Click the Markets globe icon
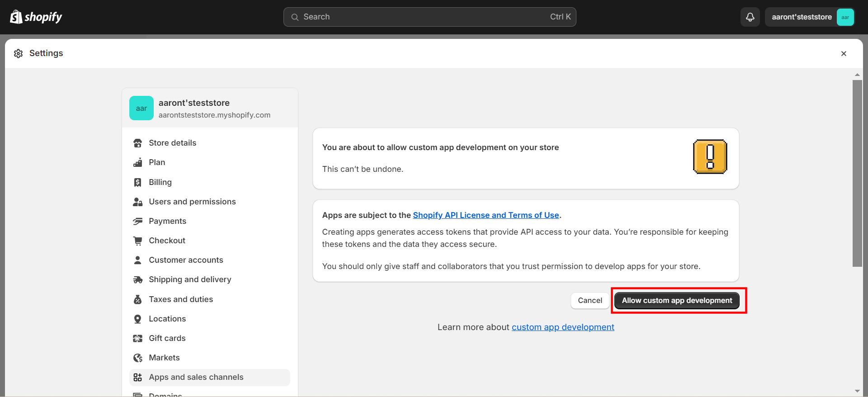Image resolution: width=868 pixels, height=397 pixels. point(138,358)
